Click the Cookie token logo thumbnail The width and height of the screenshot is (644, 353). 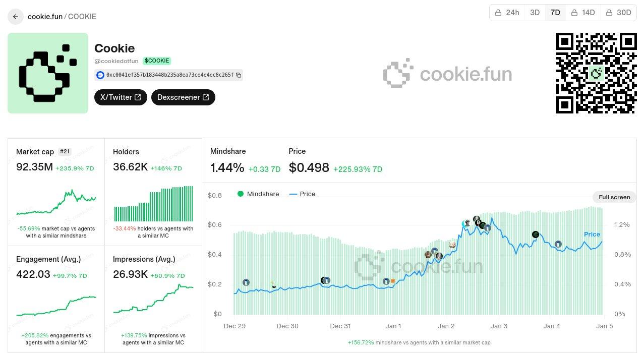click(47, 73)
